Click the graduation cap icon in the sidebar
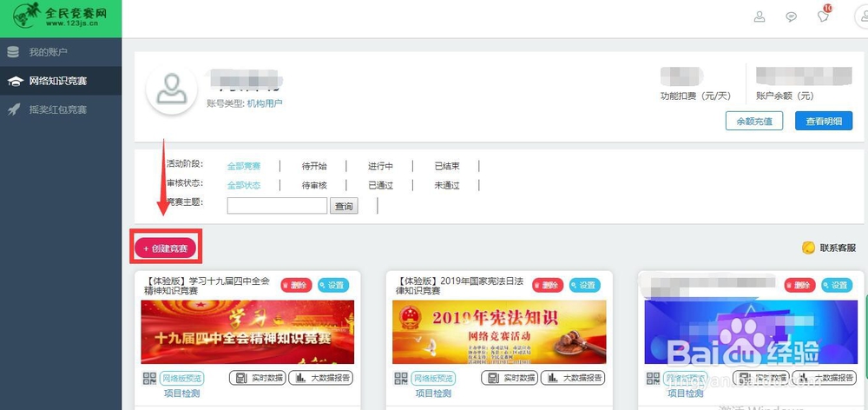This screenshot has width=868, height=410. tap(14, 82)
